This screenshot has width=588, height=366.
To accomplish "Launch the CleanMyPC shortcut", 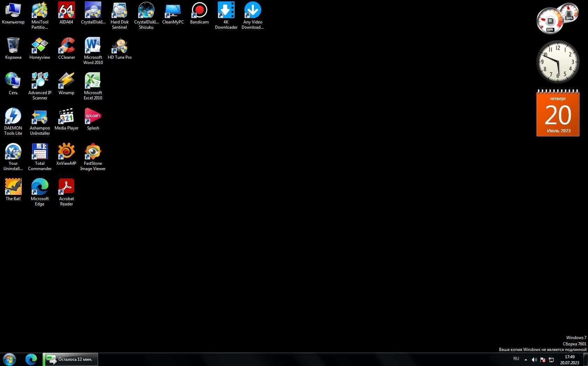I will [x=173, y=13].
